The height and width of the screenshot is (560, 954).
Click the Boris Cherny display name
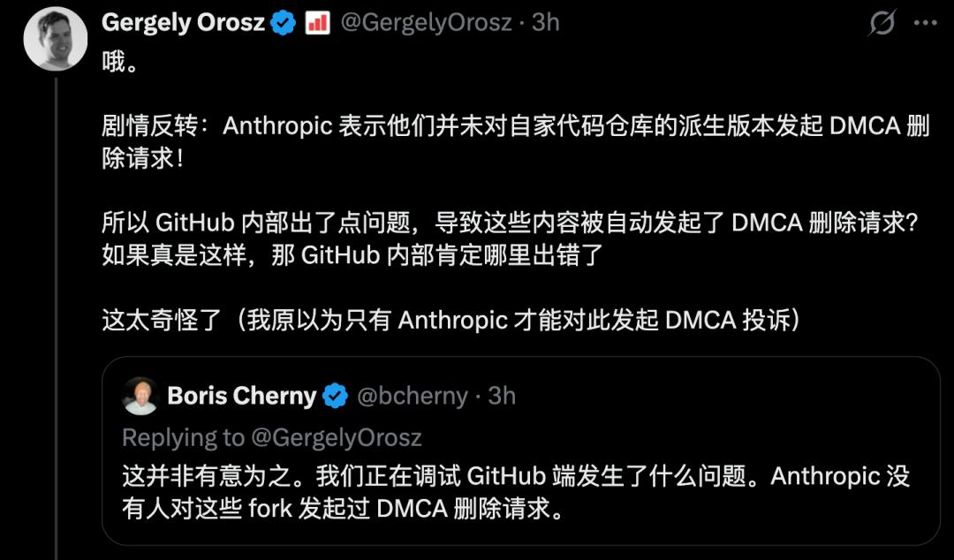point(241,396)
